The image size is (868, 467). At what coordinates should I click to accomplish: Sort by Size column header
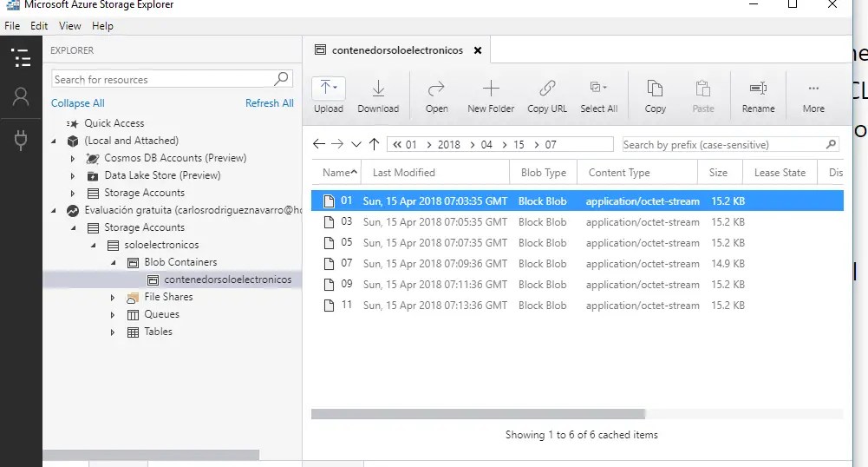[720, 173]
